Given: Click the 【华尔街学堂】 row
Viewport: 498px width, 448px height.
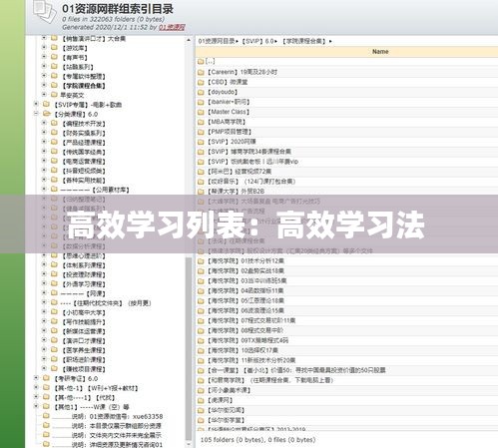Looking at the screenshot, I should (346, 420).
